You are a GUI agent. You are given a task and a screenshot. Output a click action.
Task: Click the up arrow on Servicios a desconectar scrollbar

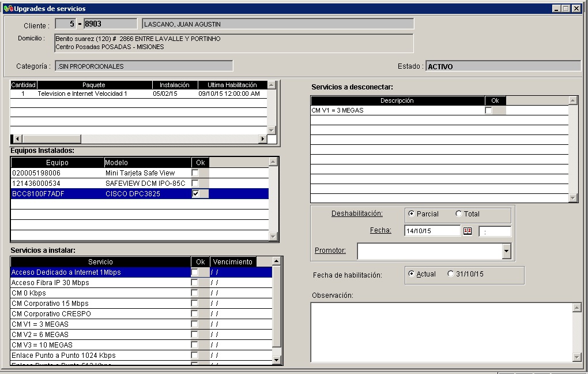point(571,99)
